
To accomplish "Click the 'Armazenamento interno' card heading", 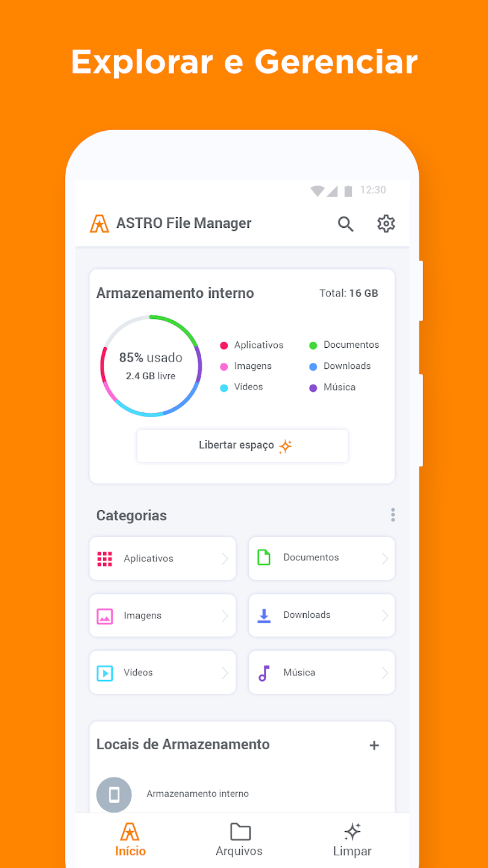I will [x=175, y=294].
